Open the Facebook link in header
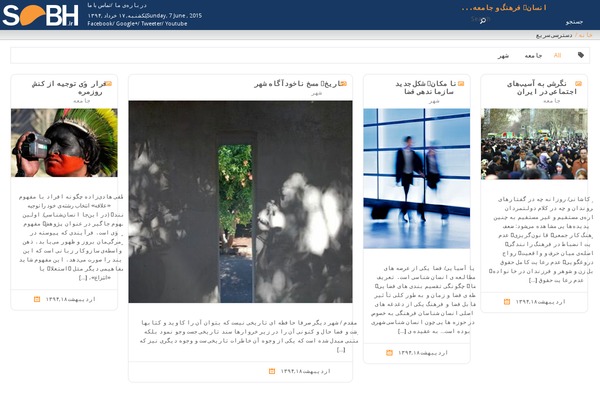 [100, 23]
